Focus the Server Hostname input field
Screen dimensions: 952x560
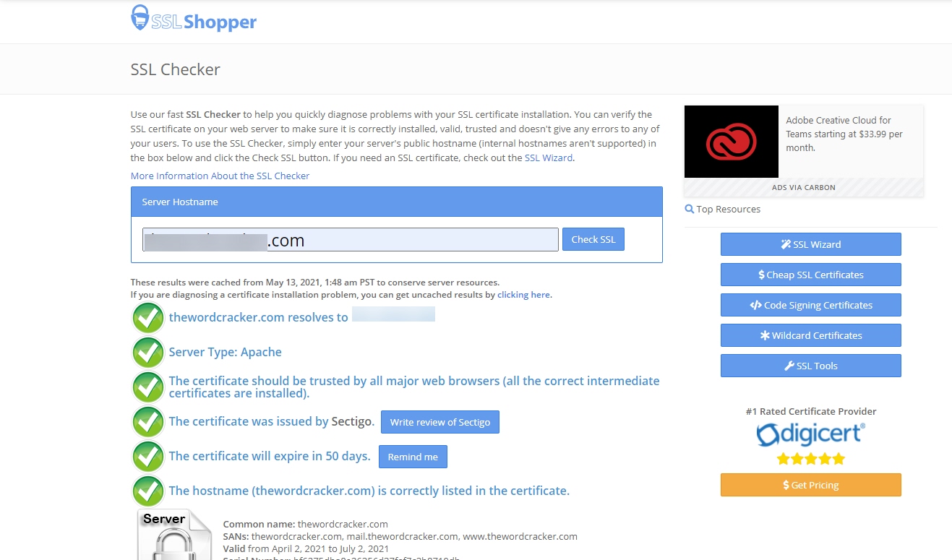[350, 240]
